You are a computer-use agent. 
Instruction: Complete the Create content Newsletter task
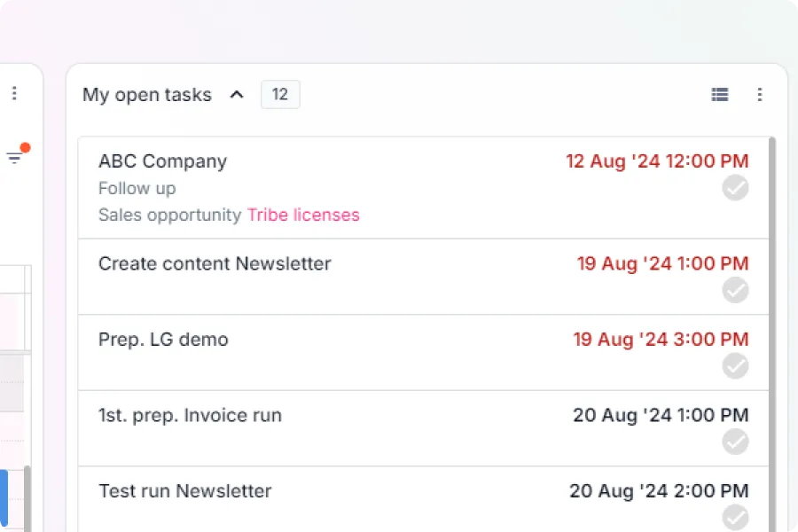735,290
